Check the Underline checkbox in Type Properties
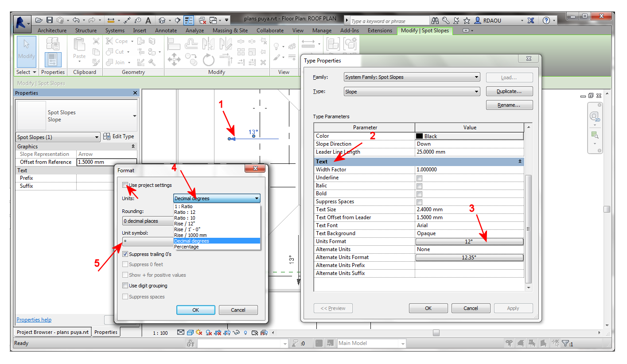Image resolution: width=627 pixels, height=364 pixels. pos(419,178)
